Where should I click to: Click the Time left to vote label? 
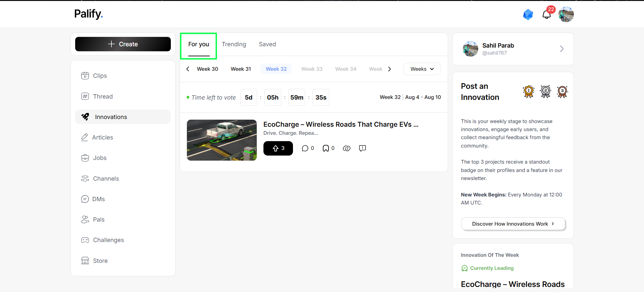[213, 98]
